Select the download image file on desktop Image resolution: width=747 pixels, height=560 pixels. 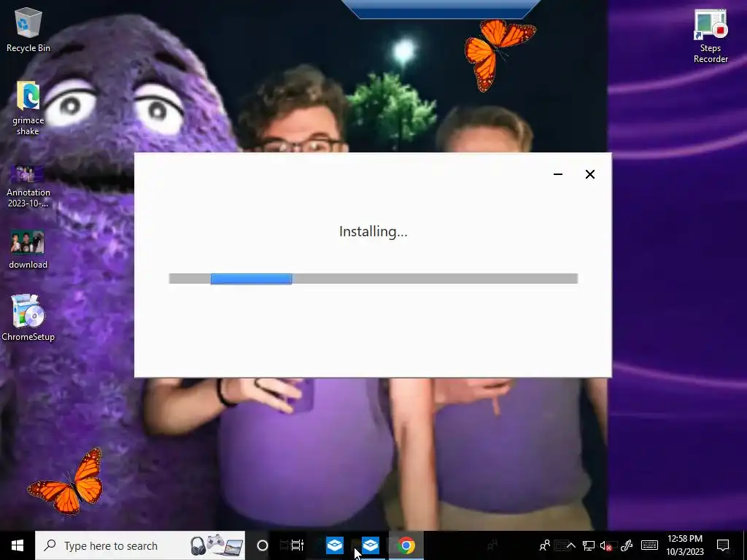[x=28, y=250]
